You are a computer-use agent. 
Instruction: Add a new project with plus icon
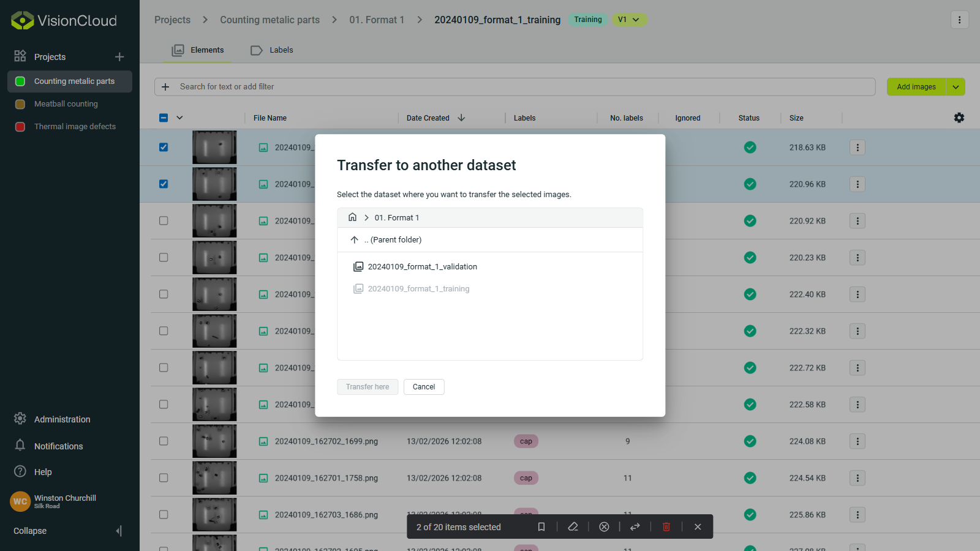pos(119,57)
